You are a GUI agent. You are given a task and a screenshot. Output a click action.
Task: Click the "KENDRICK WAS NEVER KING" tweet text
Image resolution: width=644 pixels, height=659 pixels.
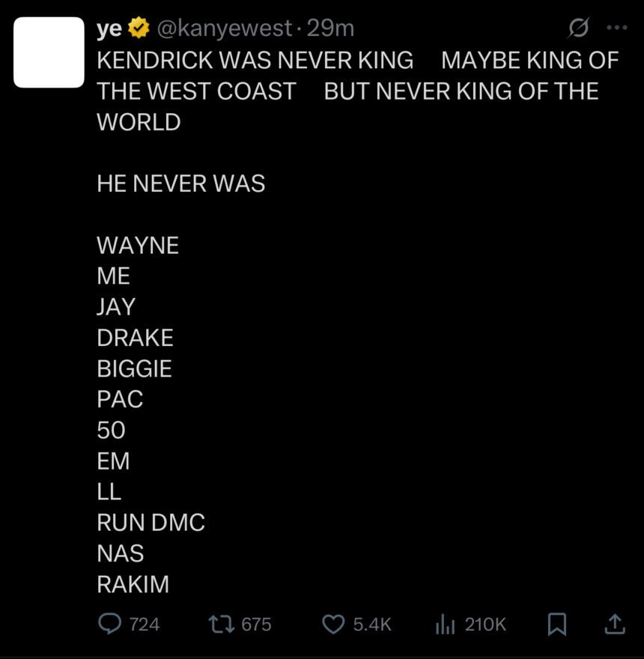(x=255, y=60)
